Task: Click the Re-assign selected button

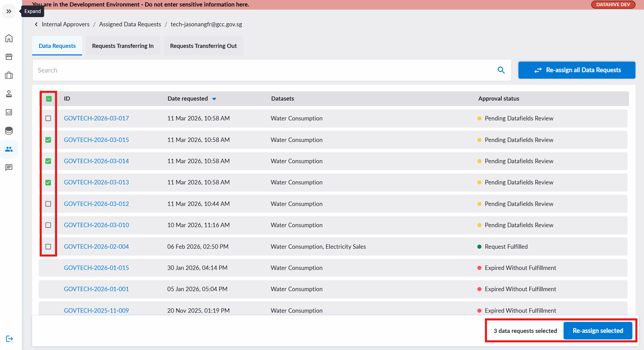Action: tap(598, 331)
